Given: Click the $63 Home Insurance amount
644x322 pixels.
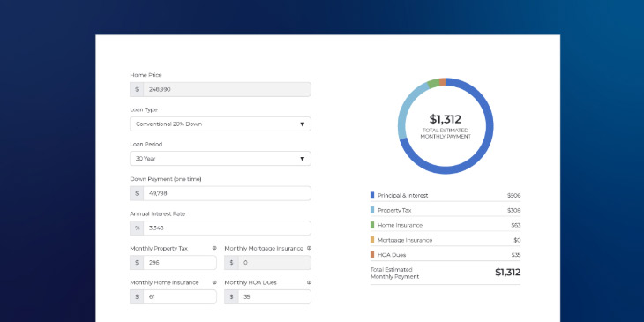Looking at the screenshot, I should [516, 225].
